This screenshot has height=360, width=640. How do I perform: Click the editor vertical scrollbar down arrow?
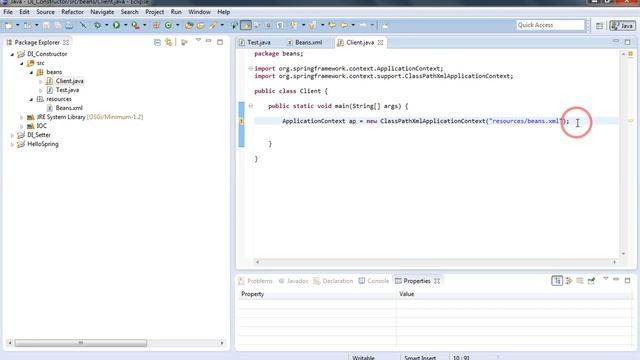coord(623,253)
